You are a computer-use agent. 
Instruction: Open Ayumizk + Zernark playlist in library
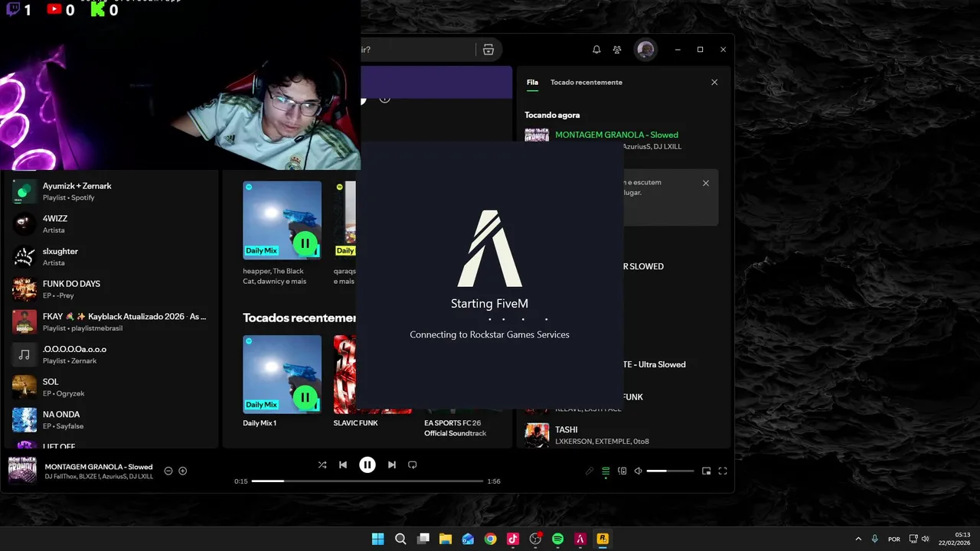pyautogui.click(x=111, y=191)
